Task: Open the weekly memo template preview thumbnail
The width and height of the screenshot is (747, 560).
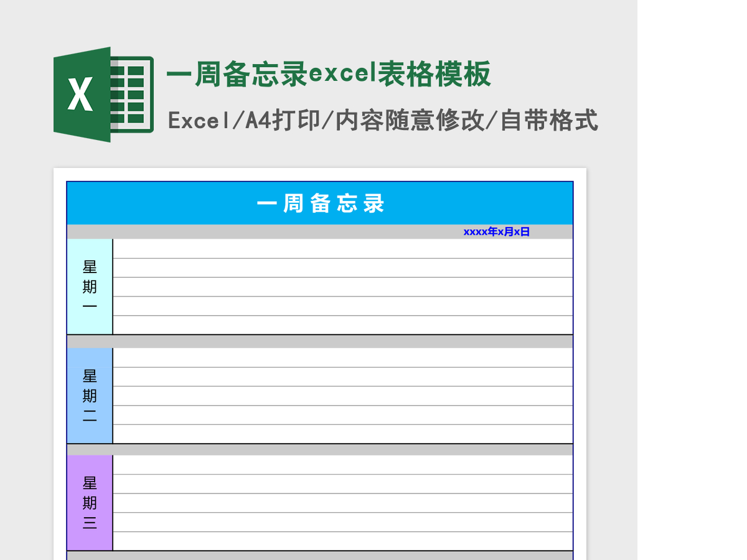Action: click(x=320, y=364)
